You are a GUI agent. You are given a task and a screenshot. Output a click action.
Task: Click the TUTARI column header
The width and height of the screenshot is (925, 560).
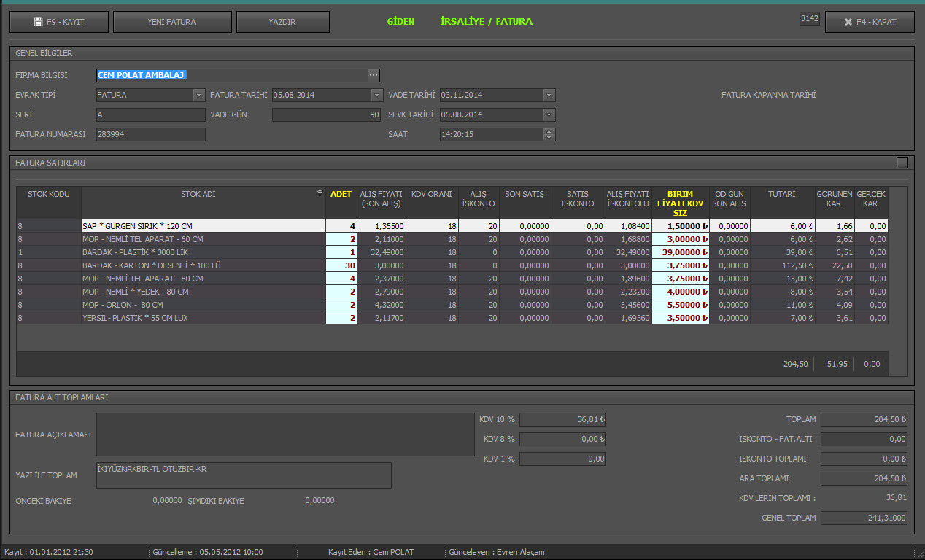(x=783, y=203)
